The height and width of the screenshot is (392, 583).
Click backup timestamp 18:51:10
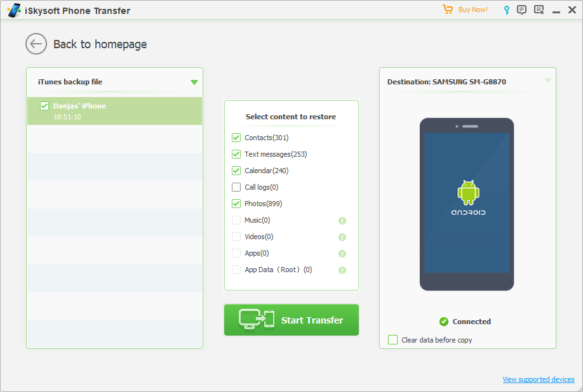coord(67,117)
